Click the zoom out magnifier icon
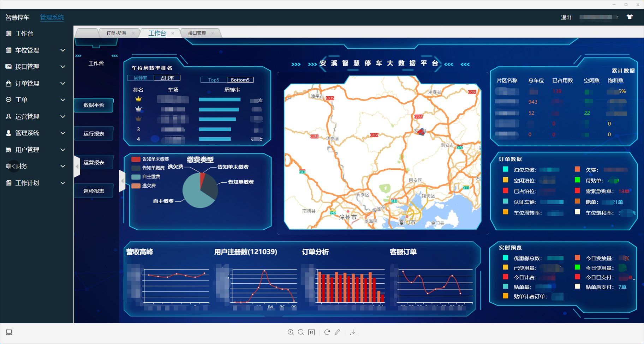Image resolution: width=644 pixels, height=344 pixels. tap(301, 332)
